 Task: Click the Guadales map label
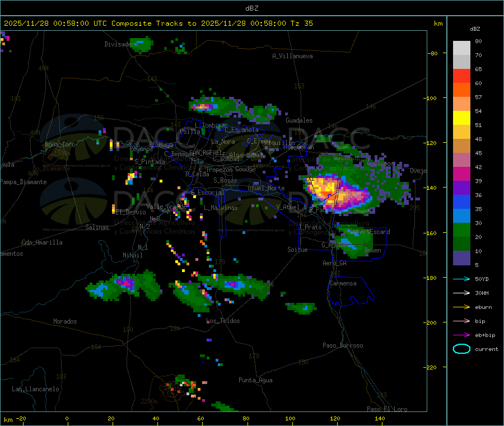pyautogui.click(x=299, y=120)
